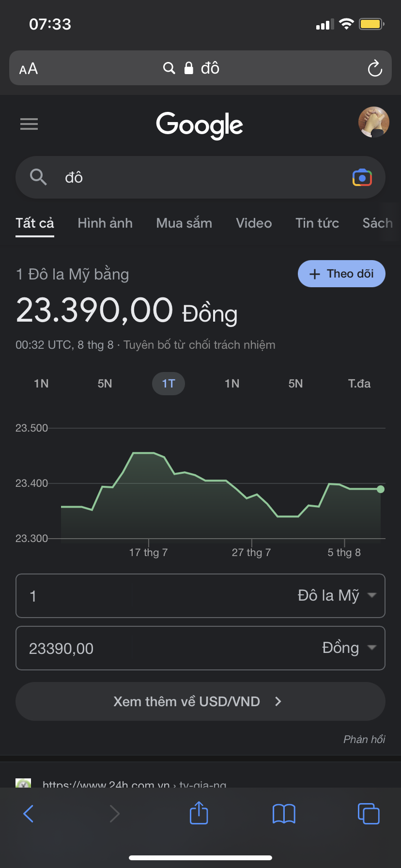Click the 1 Đô la Mỹ bằng heading
Screen dimensions: 401x868
tap(72, 274)
